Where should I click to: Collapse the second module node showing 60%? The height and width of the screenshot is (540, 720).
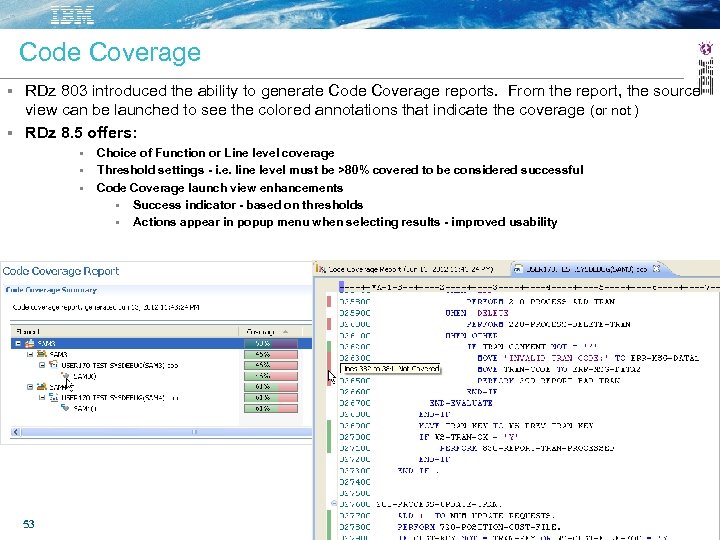pyautogui.click(x=30, y=387)
